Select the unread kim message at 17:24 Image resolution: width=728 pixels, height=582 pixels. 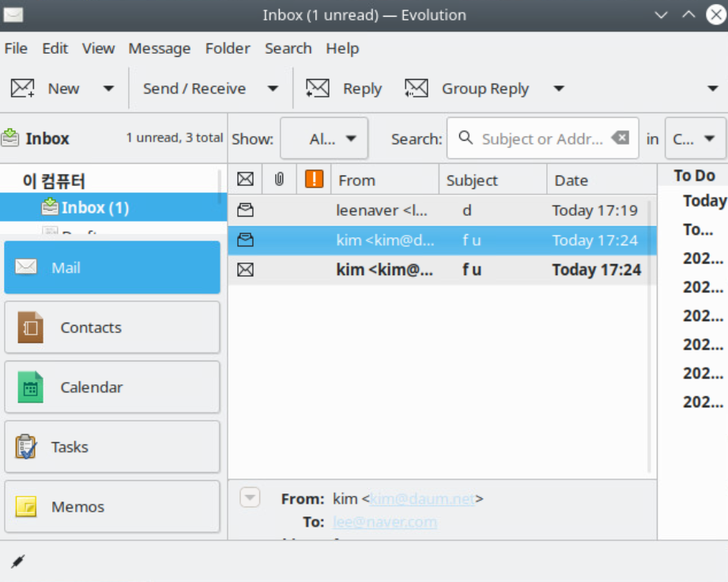pos(442,270)
